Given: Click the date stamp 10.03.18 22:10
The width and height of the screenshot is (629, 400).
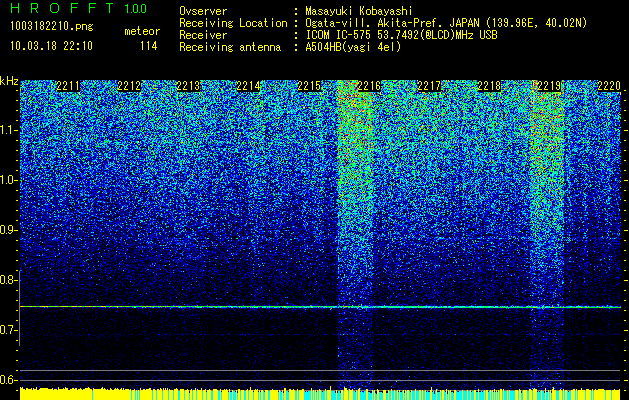Looking at the screenshot, I should [x=51, y=46].
